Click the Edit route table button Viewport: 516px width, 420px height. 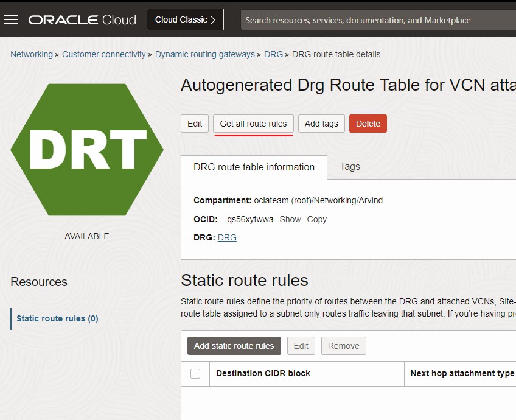(x=195, y=124)
